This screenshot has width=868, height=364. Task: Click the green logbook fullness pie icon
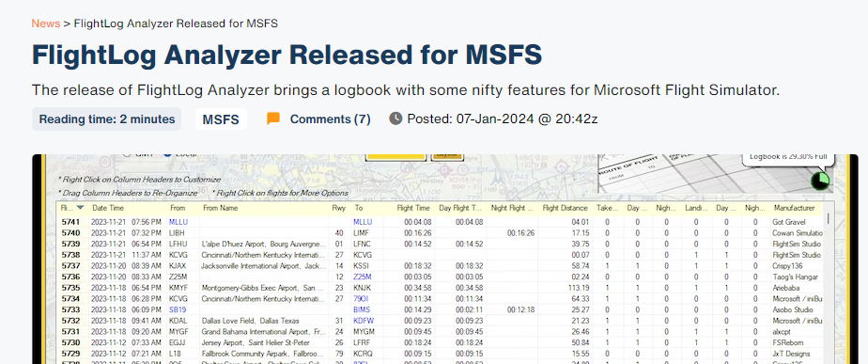820,181
